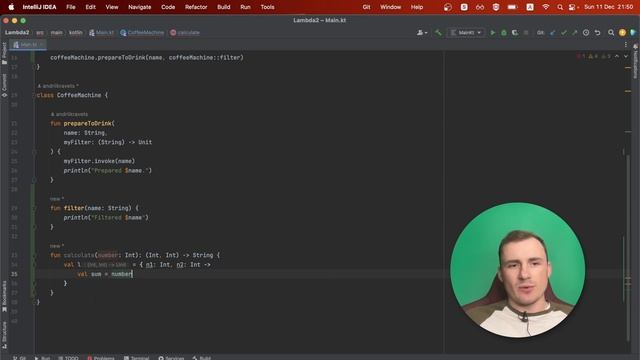
Task: Click the Stop process square icon
Action: (526, 33)
